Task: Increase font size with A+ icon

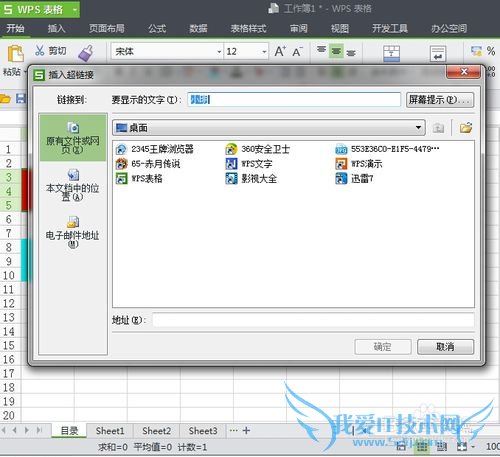Action: pyautogui.click(x=280, y=51)
